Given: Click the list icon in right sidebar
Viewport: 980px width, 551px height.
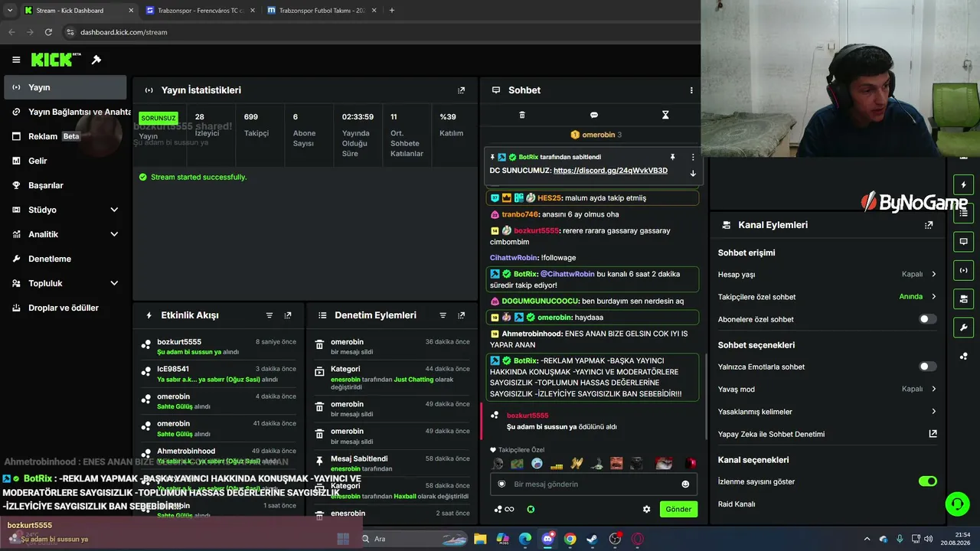Looking at the screenshot, I should tap(963, 214).
